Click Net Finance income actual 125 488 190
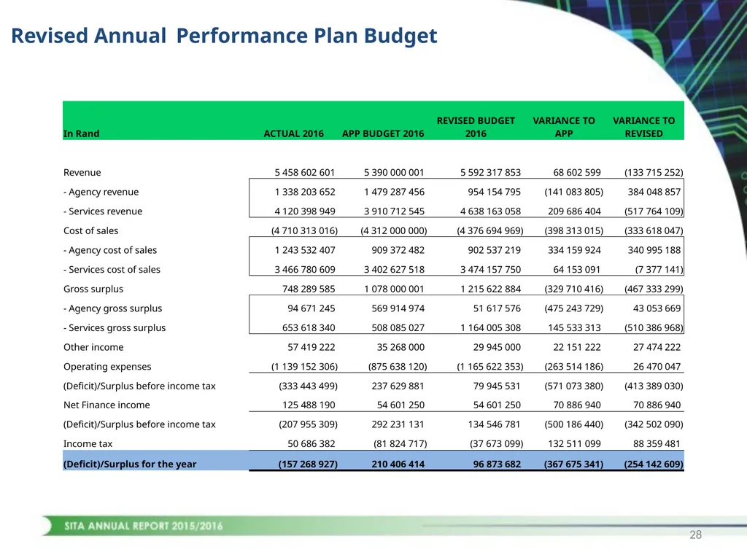The image size is (747, 560). pos(309,405)
